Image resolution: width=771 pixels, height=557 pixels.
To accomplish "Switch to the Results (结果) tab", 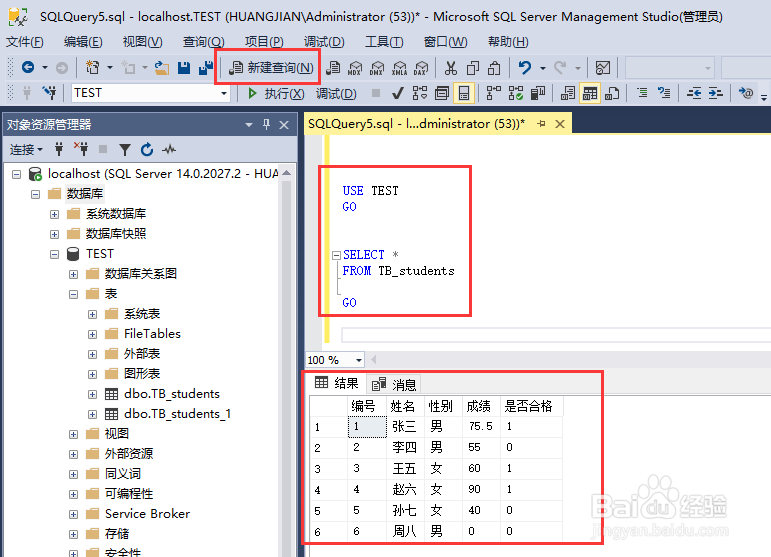I will click(x=337, y=383).
